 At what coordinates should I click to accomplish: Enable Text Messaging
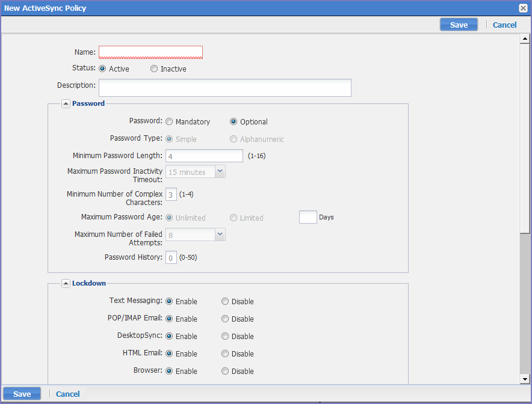point(169,301)
